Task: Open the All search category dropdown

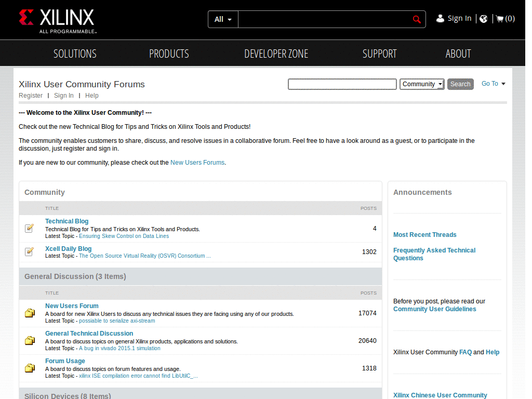Action: point(223,19)
